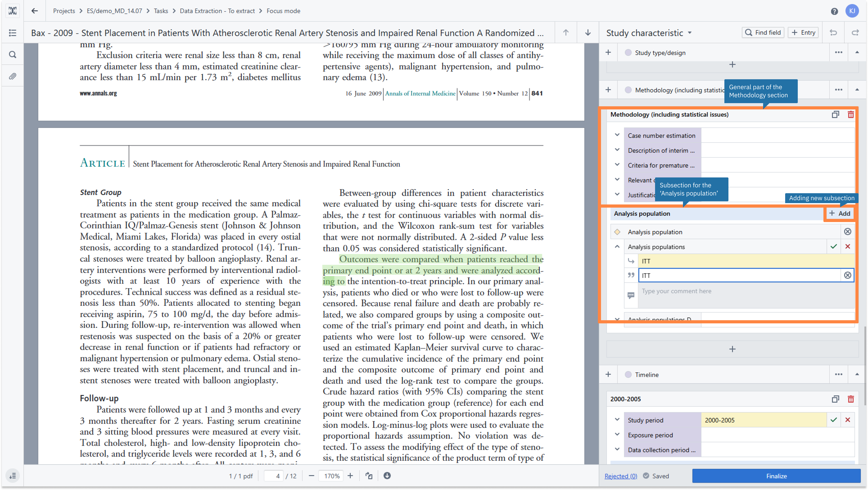Open more options for Timeline section
Image resolution: width=868 pixels, height=490 pixels.
tap(839, 374)
